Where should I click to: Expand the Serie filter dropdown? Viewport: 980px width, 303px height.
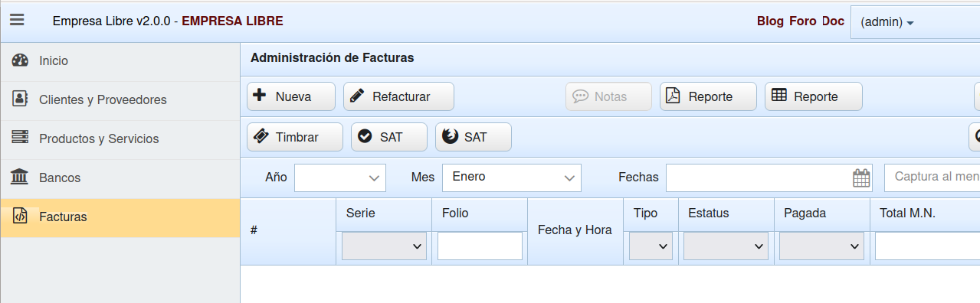click(x=385, y=246)
